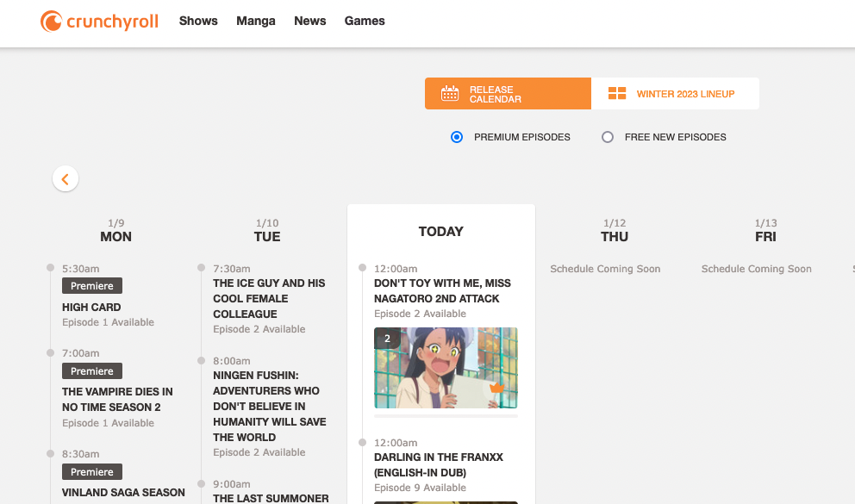
Task: Click the grid icon beside Winter 2023 Lineup
Action: pyautogui.click(x=617, y=93)
